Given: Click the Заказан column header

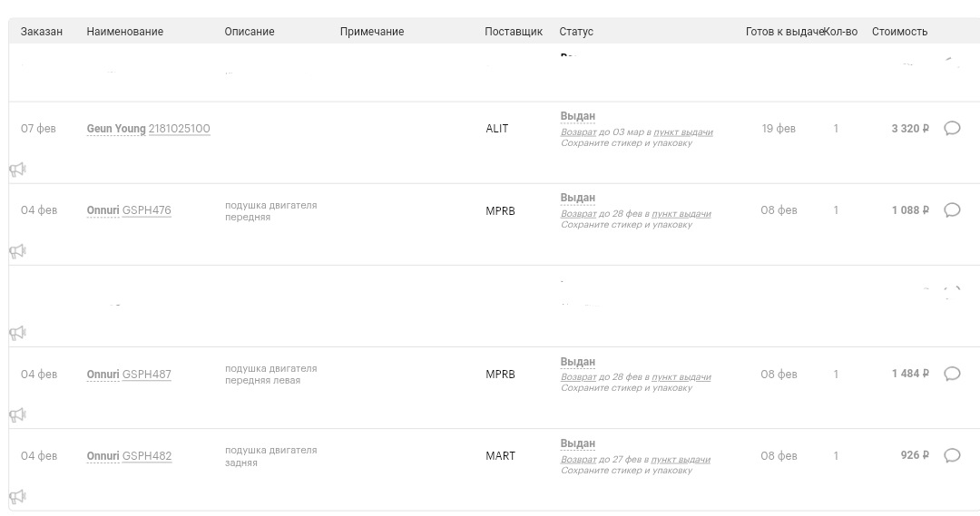Looking at the screenshot, I should pyautogui.click(x=42, y=32).
